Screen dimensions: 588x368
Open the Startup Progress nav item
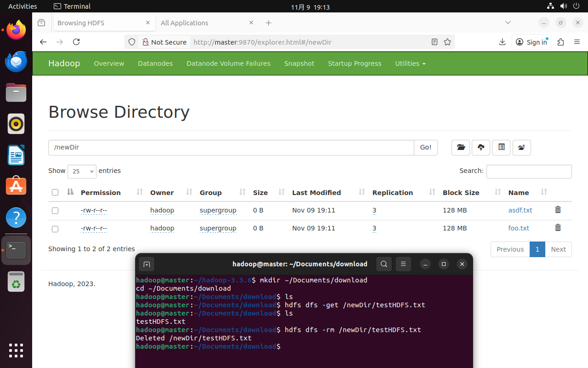(355, 63)
